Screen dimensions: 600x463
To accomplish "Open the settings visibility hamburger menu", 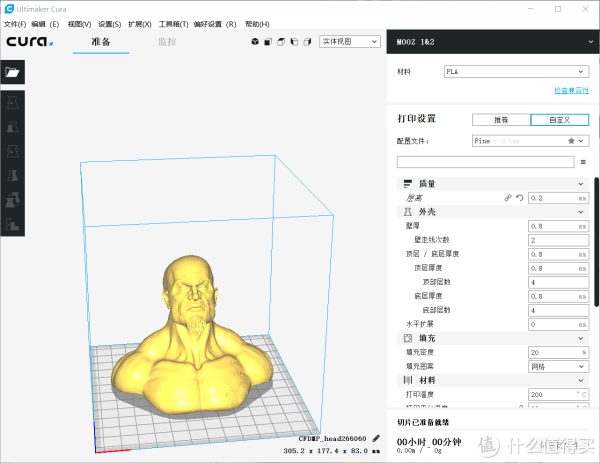I will point(583,162).
